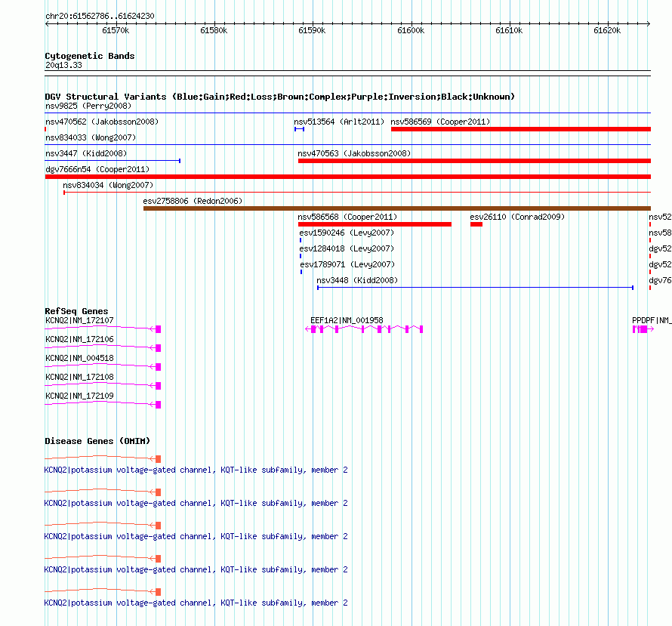Open variant nsv586569 (Cooper2011)
The image size is (672, 626).
[x=440, y=122]
